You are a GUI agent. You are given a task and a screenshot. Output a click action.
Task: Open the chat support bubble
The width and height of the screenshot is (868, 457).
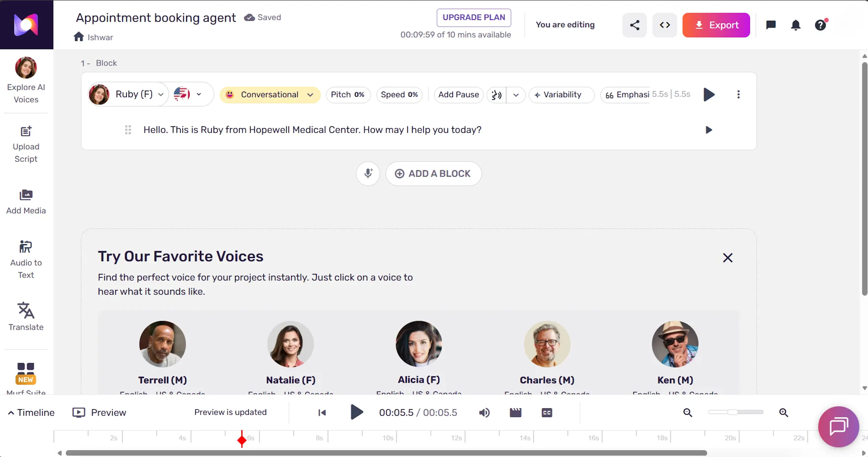pyautogui.click(x=839, y=427)
